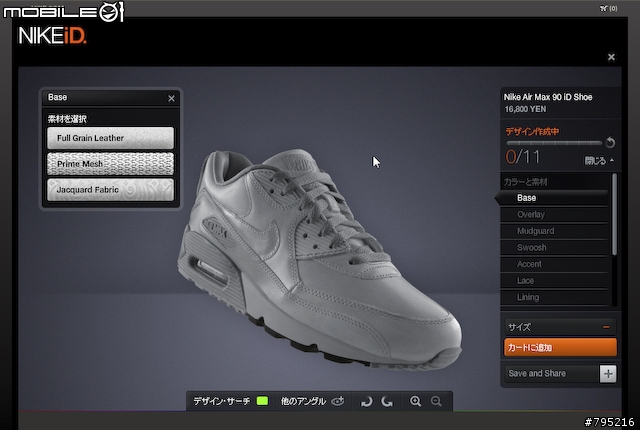Screen dimensions: 640x430
Task: Click the NIKEiD logo
Action: (52, 36)
